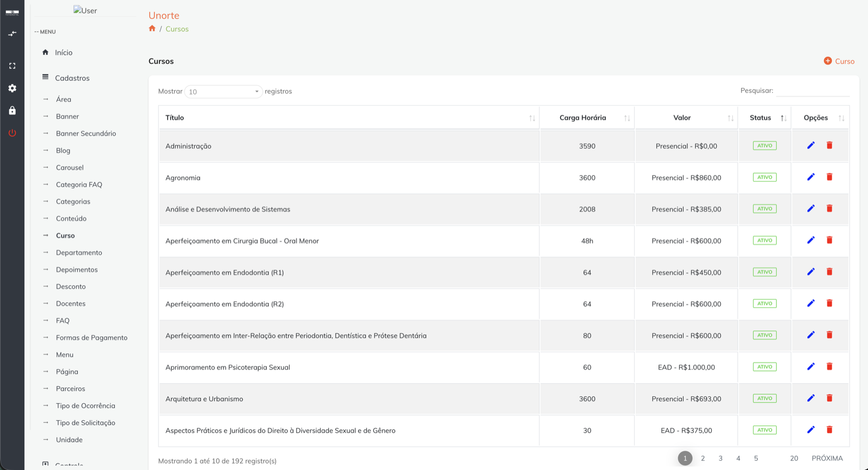Viewport: 868px width, 470px height.
Task: Go to PRÓXIMA page
Action: pyautogui.click(x=827, y=459)
